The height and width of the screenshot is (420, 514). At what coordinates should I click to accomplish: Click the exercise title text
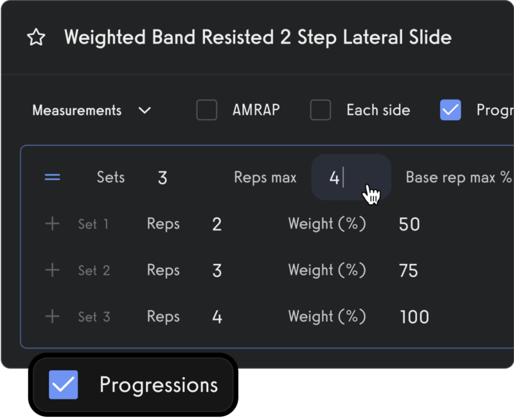(257, 37)
